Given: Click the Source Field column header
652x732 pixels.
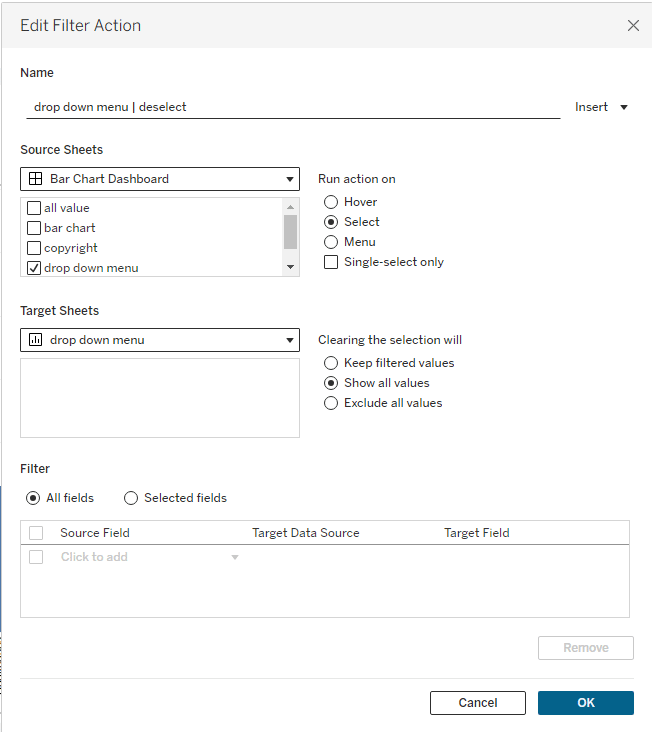Looking at the screenshot, I should tap(95, 533).
